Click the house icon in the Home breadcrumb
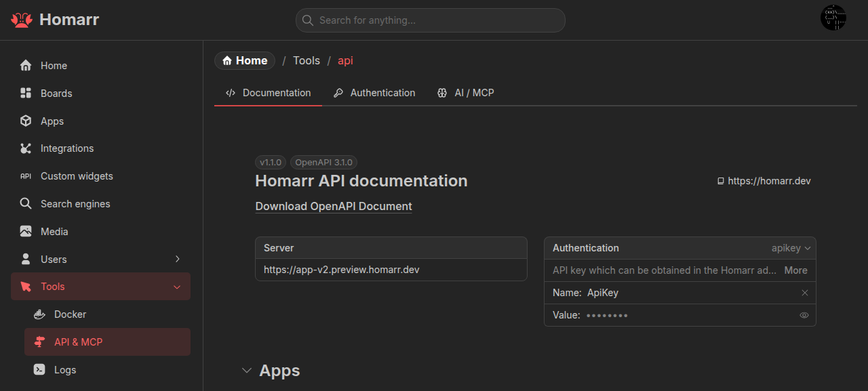The width and height of the screenshot is (868, 391). point(227,61)
